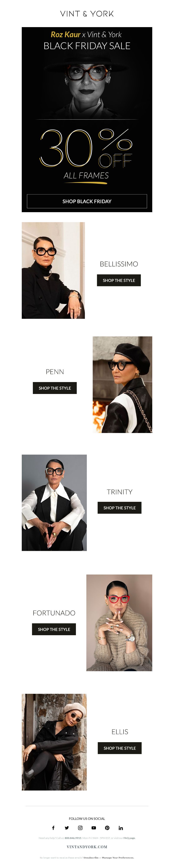Open the Fortunado red glasses photo

click(x=119, y=623)
